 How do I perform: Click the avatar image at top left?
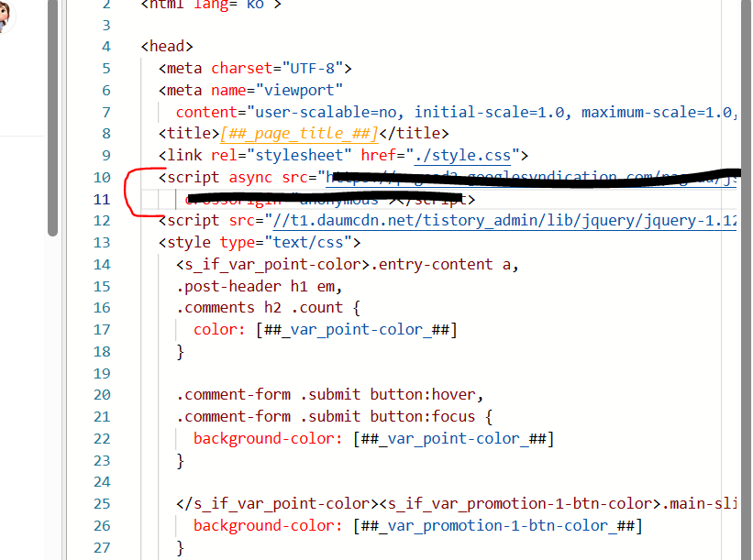(5, 16)
